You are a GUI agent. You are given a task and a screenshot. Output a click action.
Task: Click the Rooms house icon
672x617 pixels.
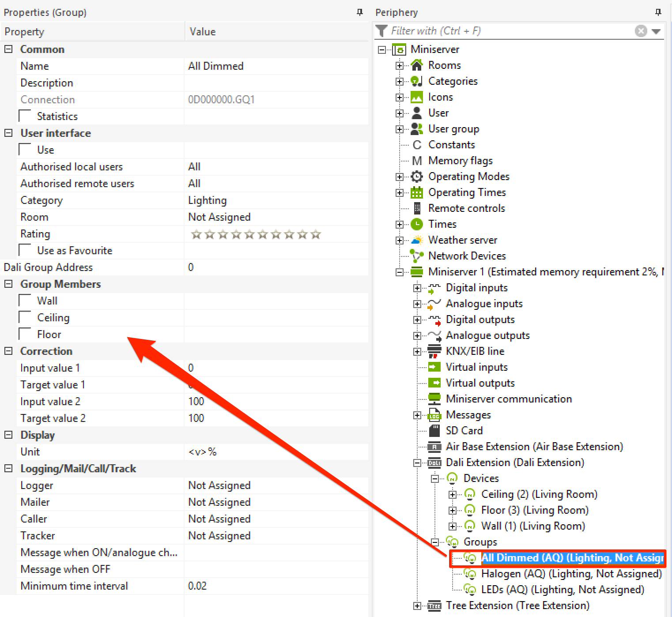click(416, 65)
